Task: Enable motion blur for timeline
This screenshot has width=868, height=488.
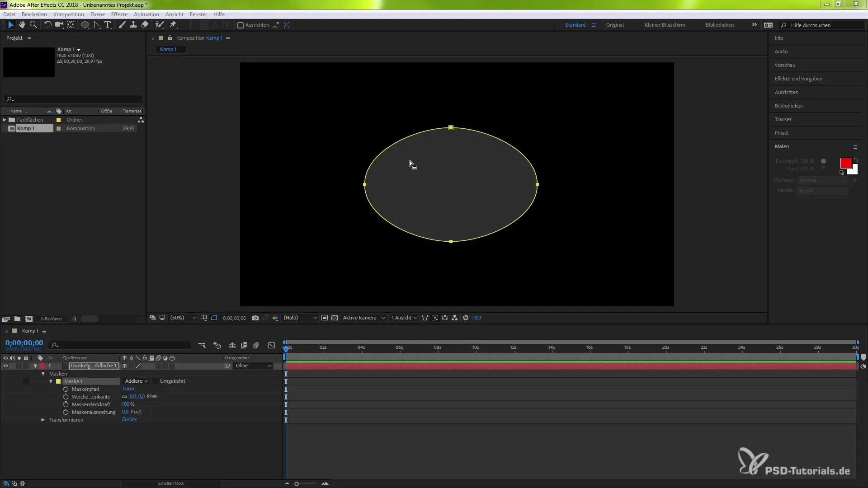Action: tap(256, 346)
